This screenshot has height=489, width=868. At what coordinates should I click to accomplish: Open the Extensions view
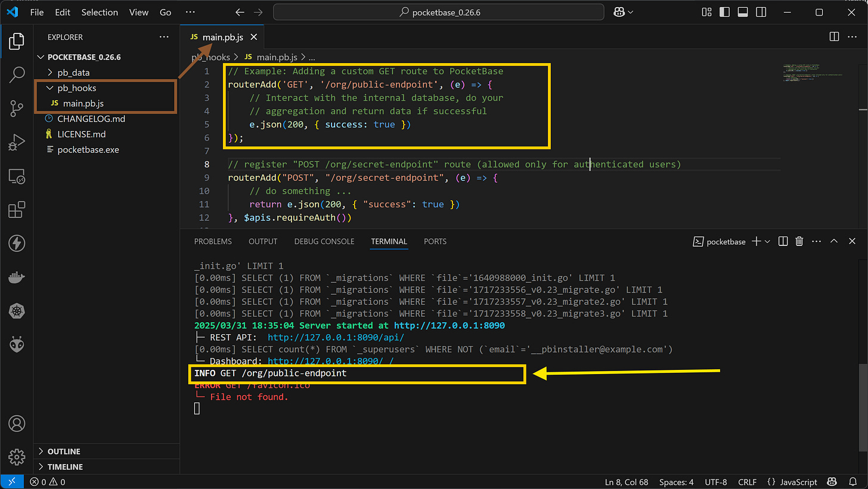[17, 210]
